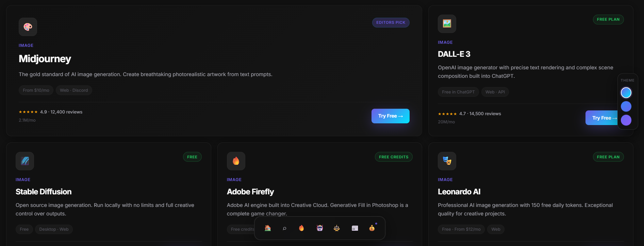
Task: Click the house icon in floating dock
Action: click(x=268, y=228)
